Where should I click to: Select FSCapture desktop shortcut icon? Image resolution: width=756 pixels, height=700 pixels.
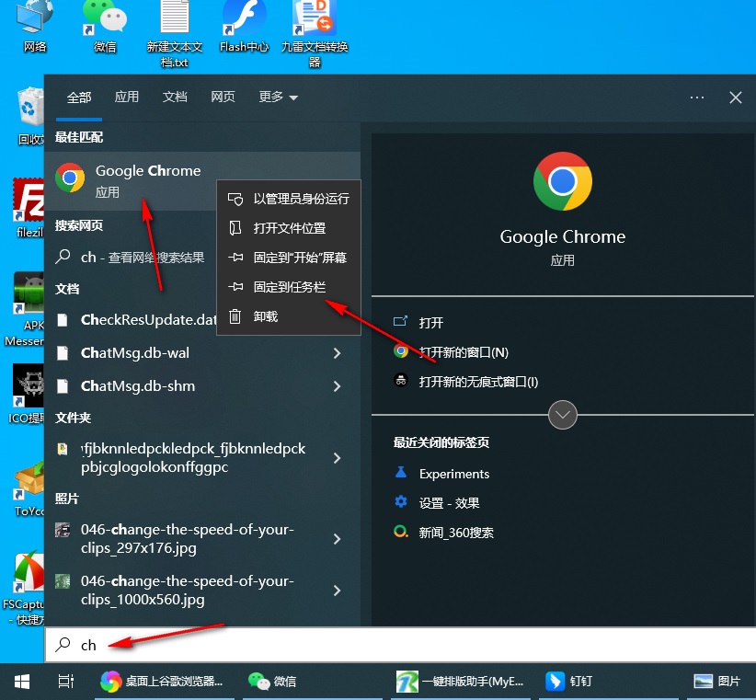click(x=24, y=589)
